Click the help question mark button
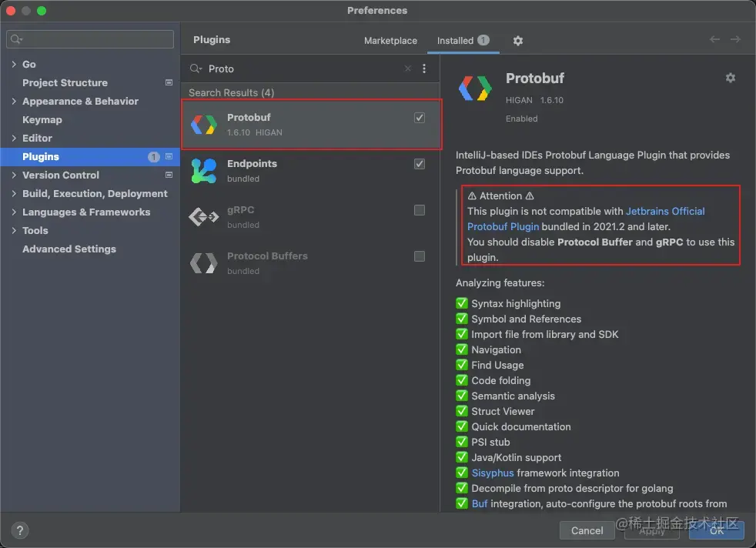Image resolution: width=756 pixels, height=548 pixels. tap(20, 530)
